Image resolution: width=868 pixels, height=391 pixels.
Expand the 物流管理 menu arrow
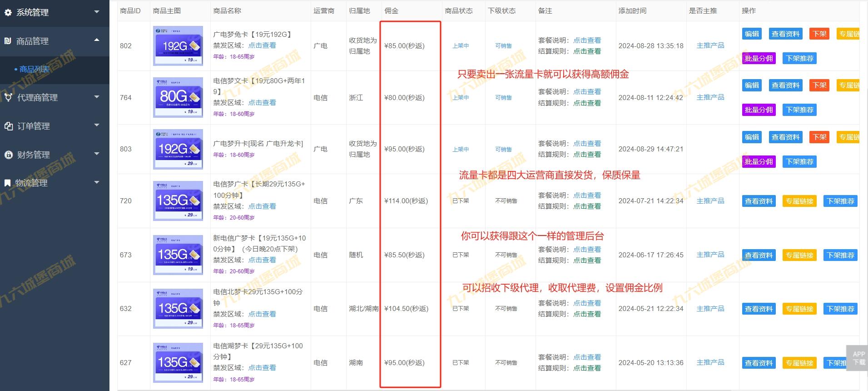click(x=96, y=182)
